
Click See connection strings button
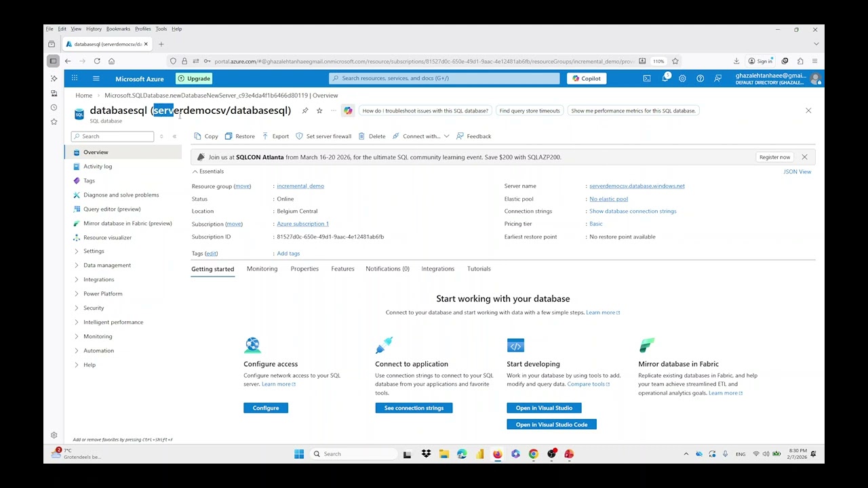(414, 408)
